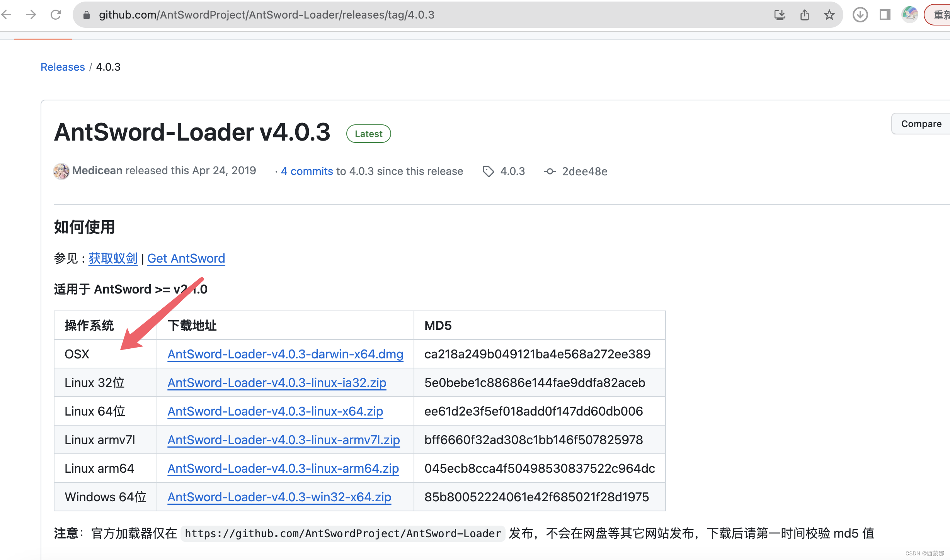Click the 4.0.3 tag label

[512, 171]
